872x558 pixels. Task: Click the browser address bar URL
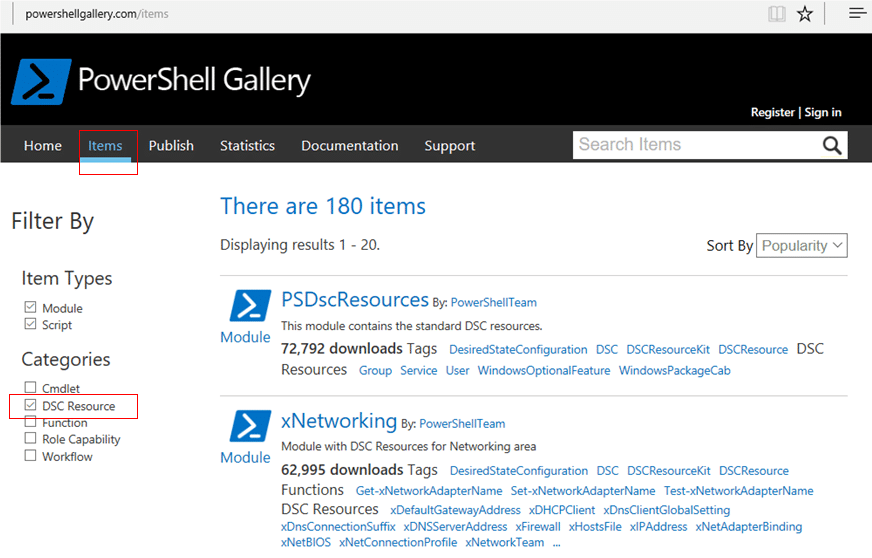97,14
